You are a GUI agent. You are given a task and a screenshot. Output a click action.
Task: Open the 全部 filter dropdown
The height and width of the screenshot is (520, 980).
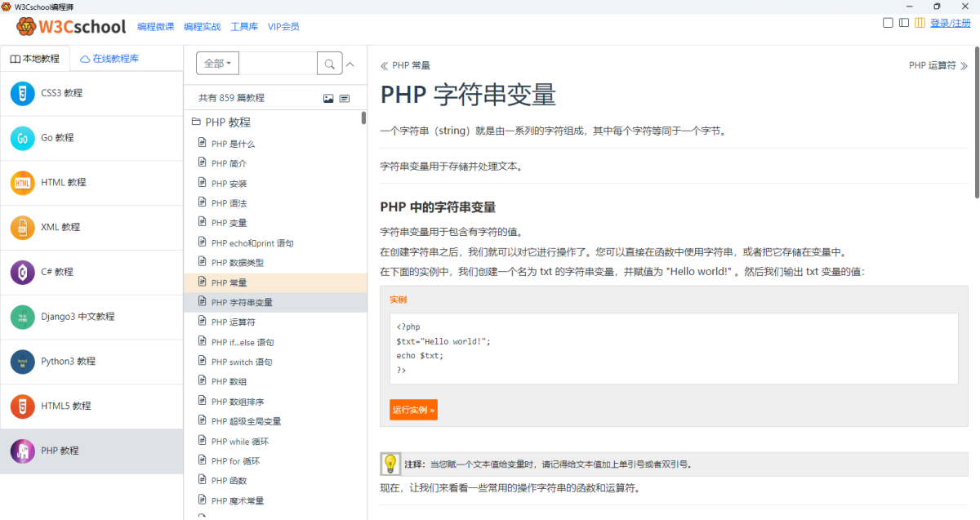pyautogui.click(x=217, y=64)
